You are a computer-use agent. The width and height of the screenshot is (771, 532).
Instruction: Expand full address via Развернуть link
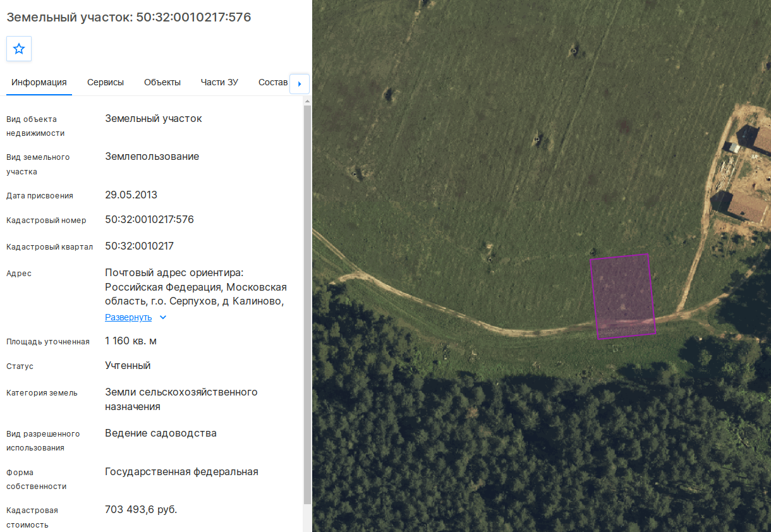click(x=128, y=317)
